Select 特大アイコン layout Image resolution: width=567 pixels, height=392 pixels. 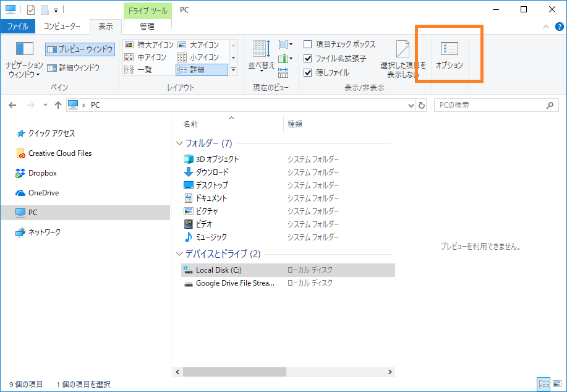click(147, 45)
